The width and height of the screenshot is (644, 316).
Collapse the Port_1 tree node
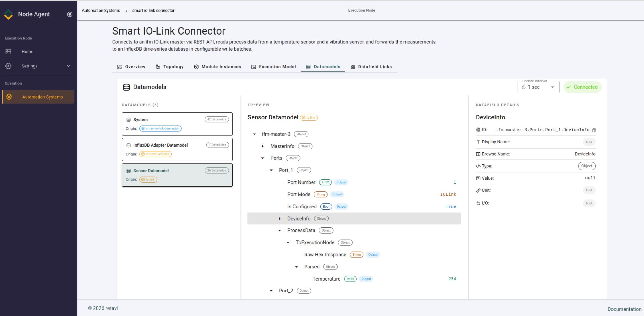coord(271,170)
